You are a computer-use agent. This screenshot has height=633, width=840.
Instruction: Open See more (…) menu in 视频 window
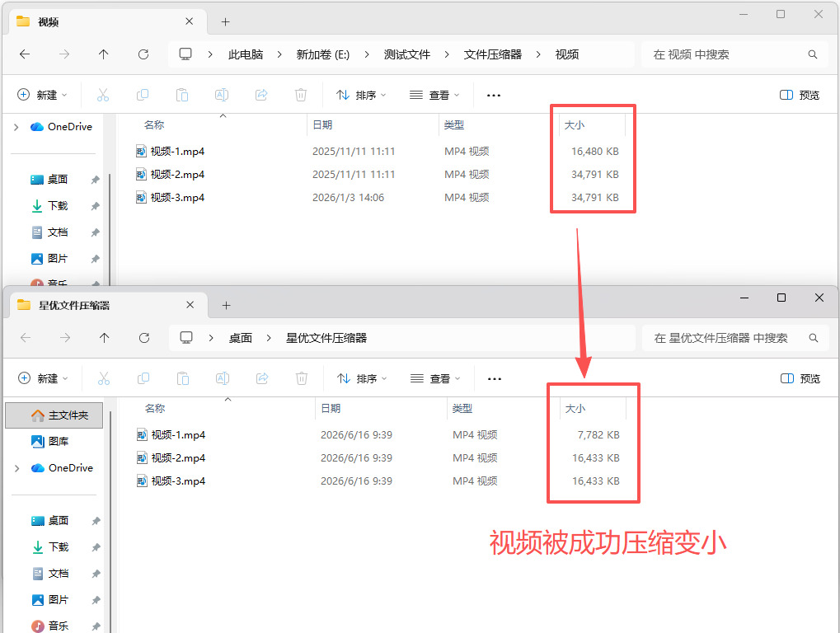pos(494,96)
